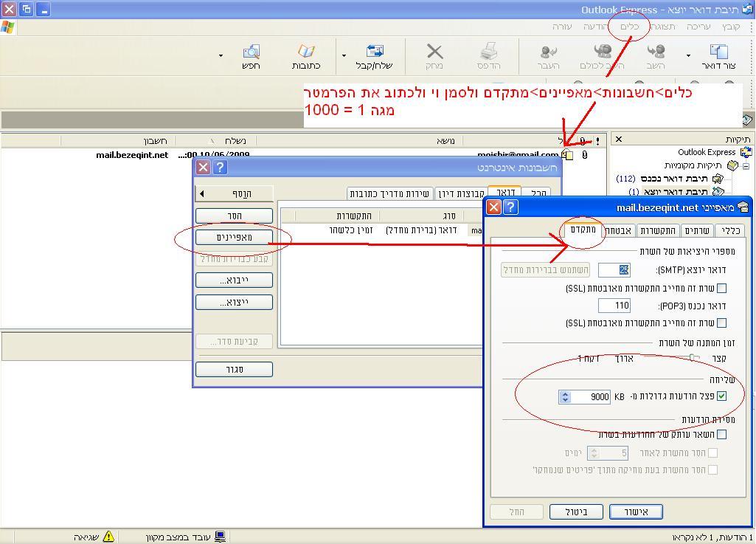
Task: Enable leave a copy of messages on server
Action: click(722, 435)
